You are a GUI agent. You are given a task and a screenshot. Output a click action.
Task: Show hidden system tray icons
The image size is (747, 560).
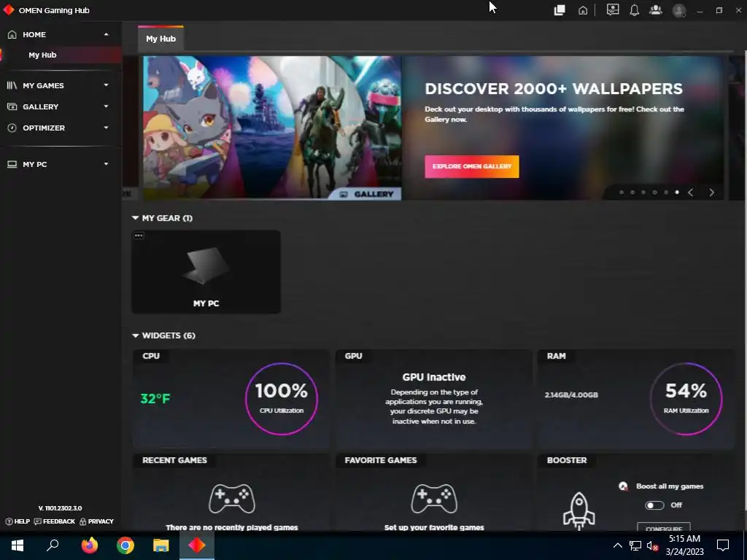(617, 545)
